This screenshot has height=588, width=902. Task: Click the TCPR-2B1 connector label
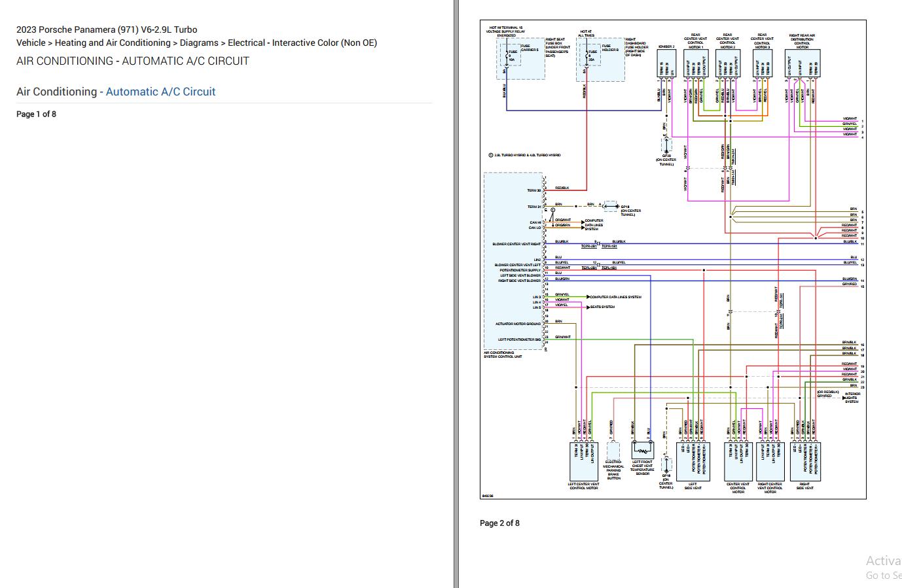[589, 247]
